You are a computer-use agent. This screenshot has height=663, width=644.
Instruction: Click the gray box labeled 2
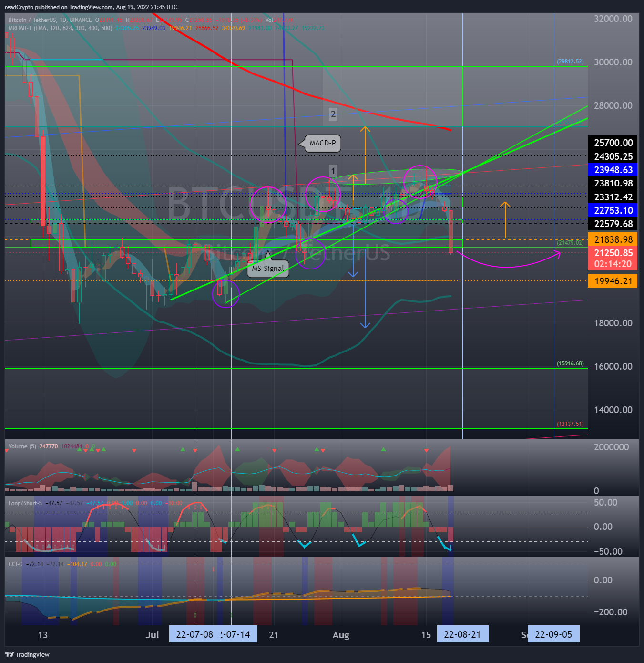point(333,114)
